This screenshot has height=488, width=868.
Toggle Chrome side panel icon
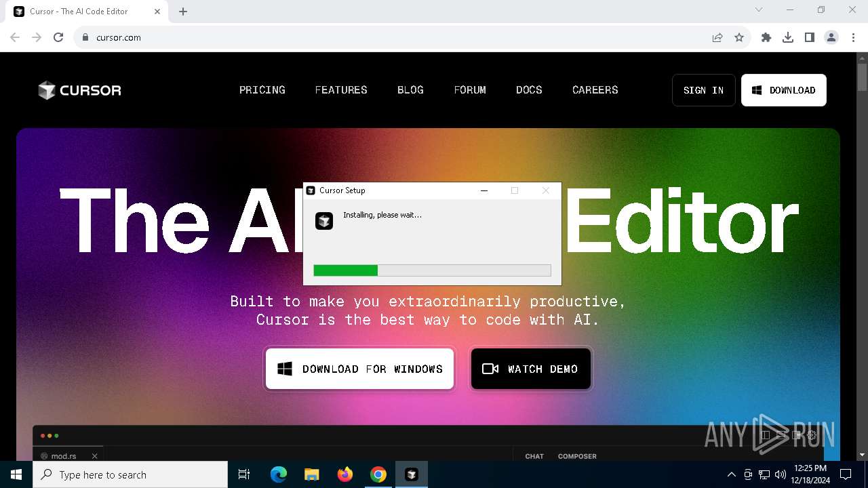coord(810,37)
